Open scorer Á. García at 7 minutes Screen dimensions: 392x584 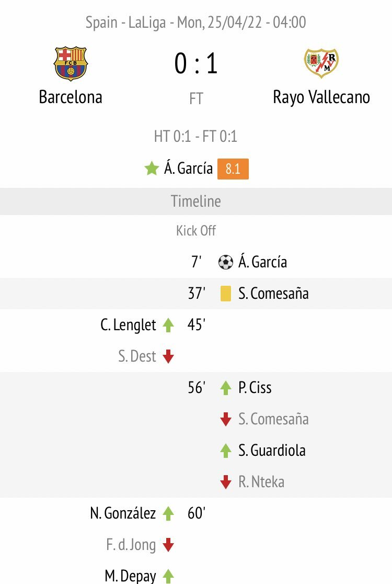(x=262, y=262)
